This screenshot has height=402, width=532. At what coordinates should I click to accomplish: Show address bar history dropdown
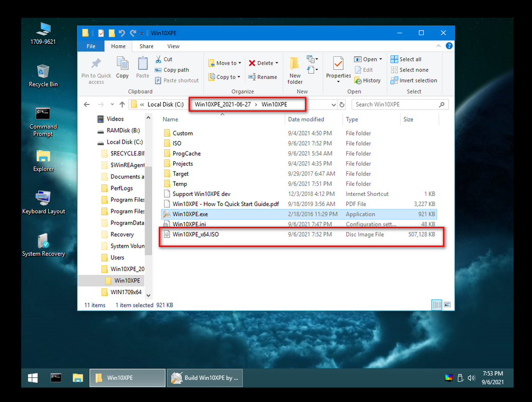(x=334, y=105)
